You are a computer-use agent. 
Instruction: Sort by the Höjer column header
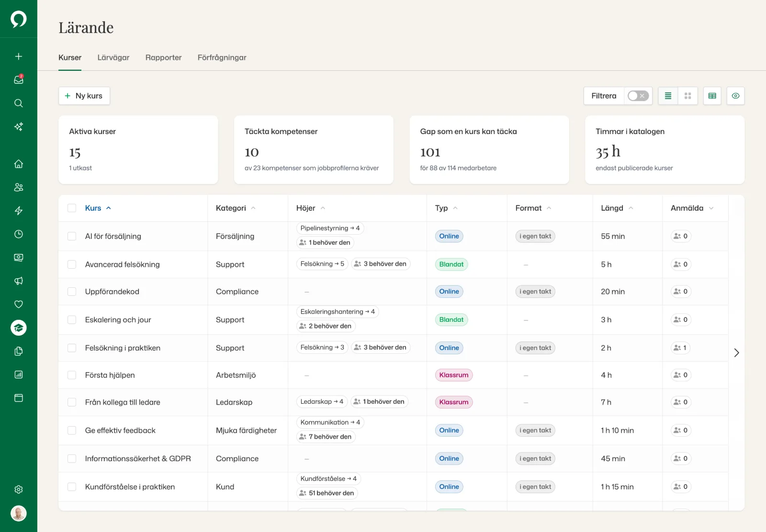pos(311,208)
